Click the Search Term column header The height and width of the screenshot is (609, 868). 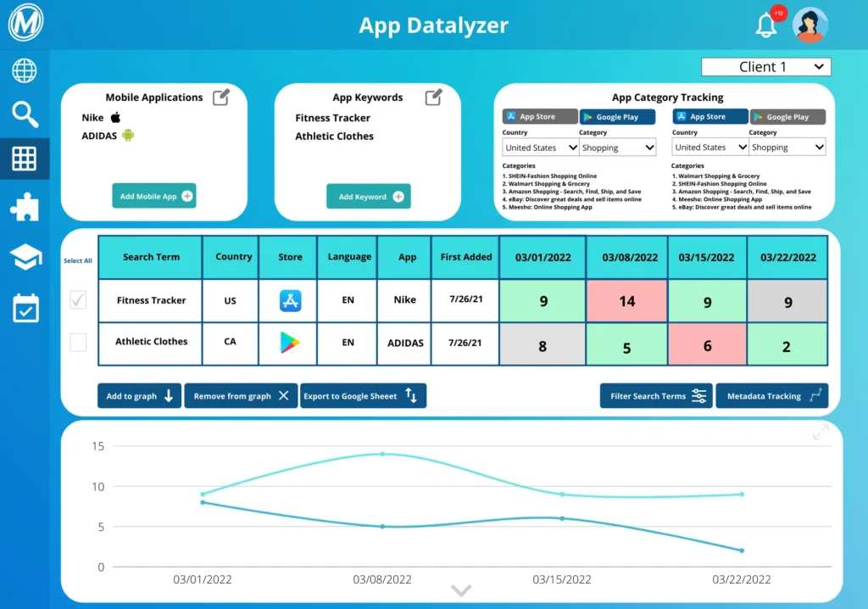151,257
